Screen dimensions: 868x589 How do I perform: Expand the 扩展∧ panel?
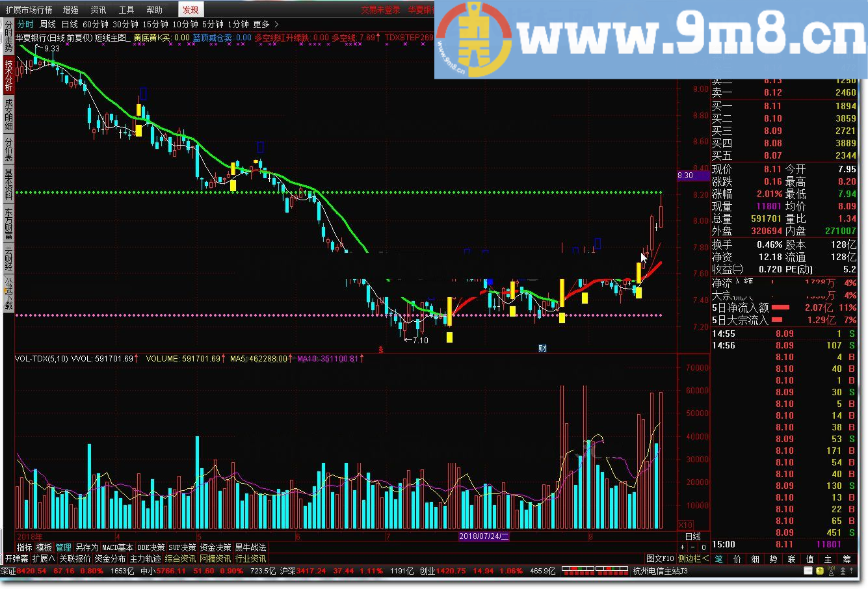(x=44, y=558)
